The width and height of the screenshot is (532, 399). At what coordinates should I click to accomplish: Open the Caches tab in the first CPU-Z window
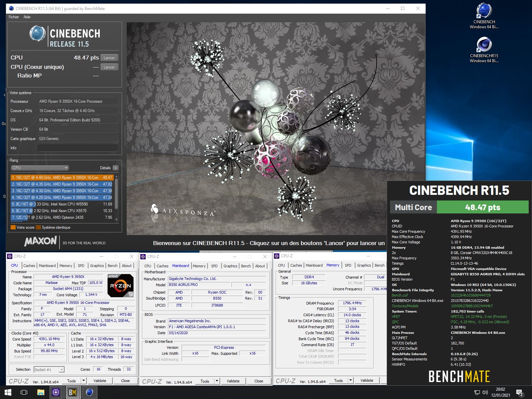pos(29,266)
